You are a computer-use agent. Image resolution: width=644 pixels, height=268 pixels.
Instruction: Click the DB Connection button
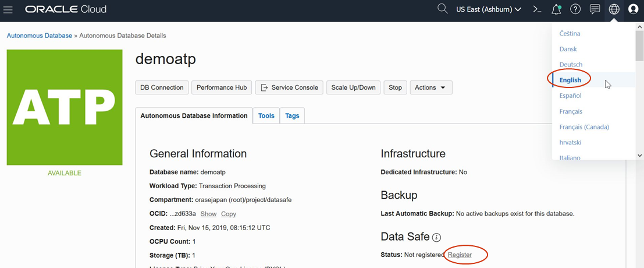[x=162, y=87]
